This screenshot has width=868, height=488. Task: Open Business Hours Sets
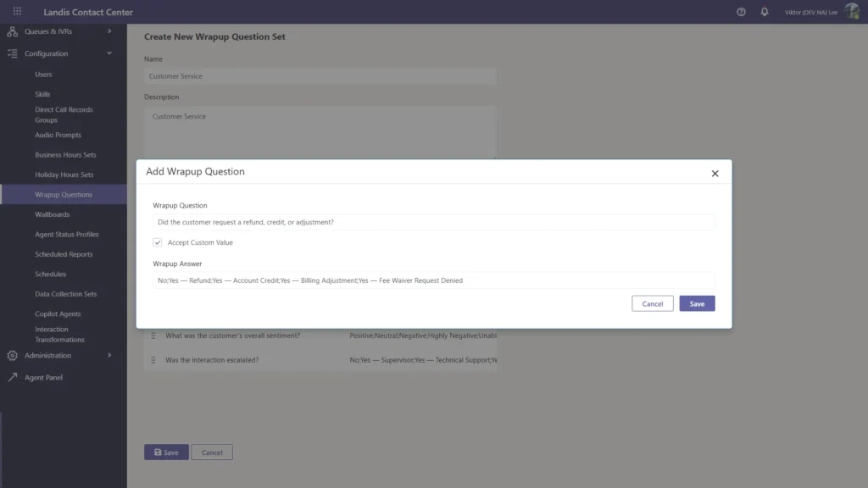(x=65, y=155)
